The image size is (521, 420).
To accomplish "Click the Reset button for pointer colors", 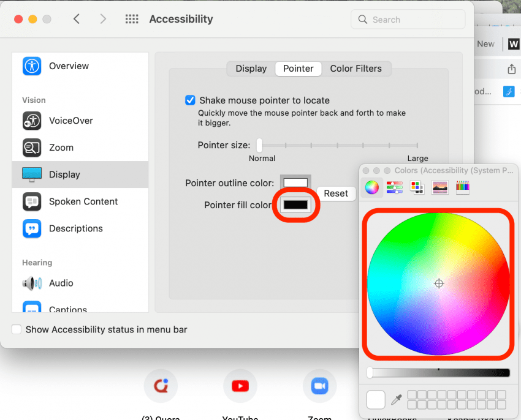I will pos(336,193).
